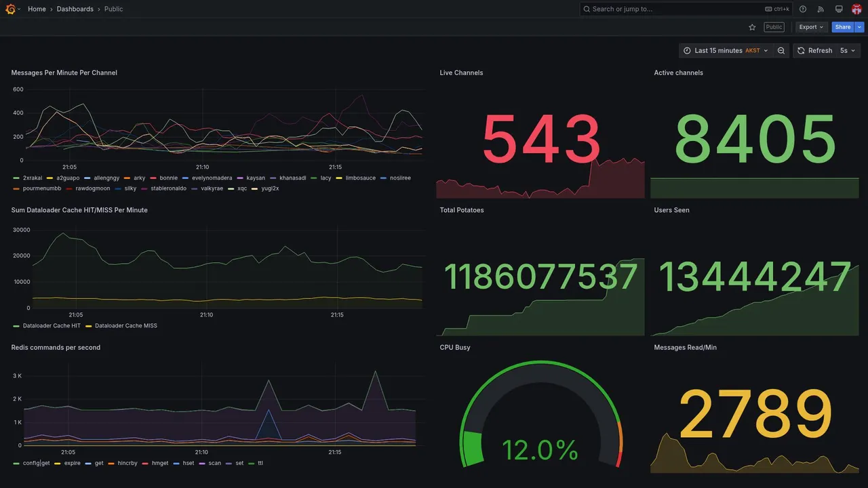Image resolution: width=868 pixels, height=488 pixels.
Task: Open the news feed RSS icon
Action: 821,9
